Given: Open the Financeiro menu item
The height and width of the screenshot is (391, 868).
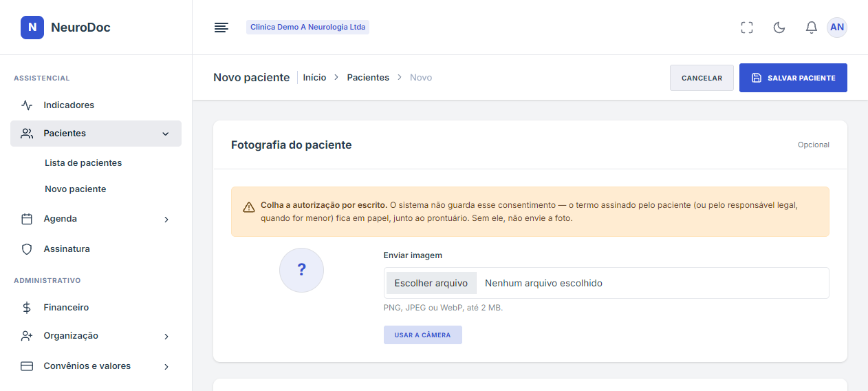Looking at the screenshot, I should 96,308.
